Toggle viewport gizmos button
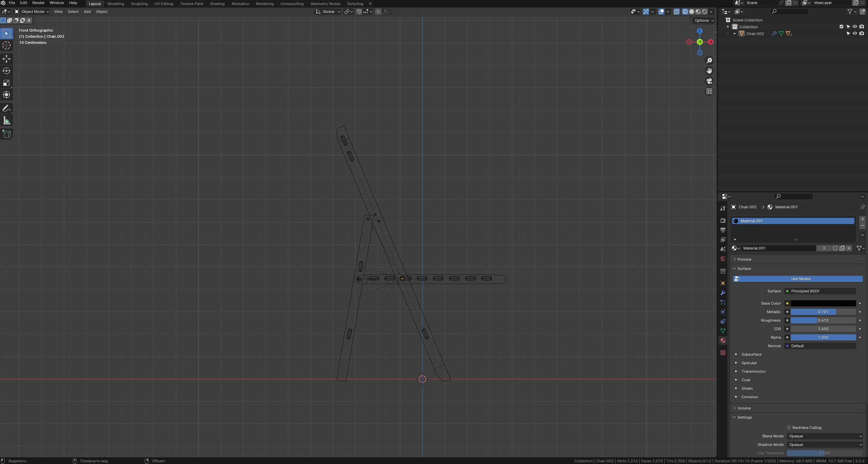868x464 pixels. 646,12
